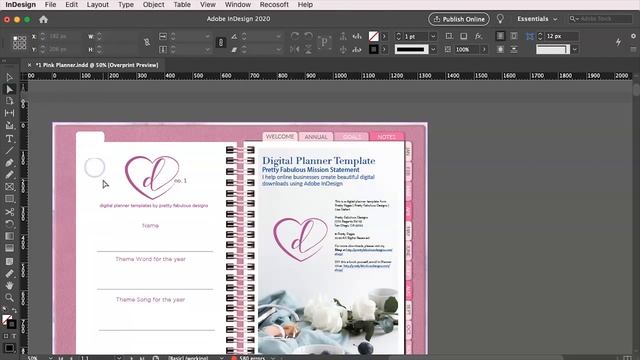640x360 pixels.
Task: Select the Type tool
Action: 9,139
